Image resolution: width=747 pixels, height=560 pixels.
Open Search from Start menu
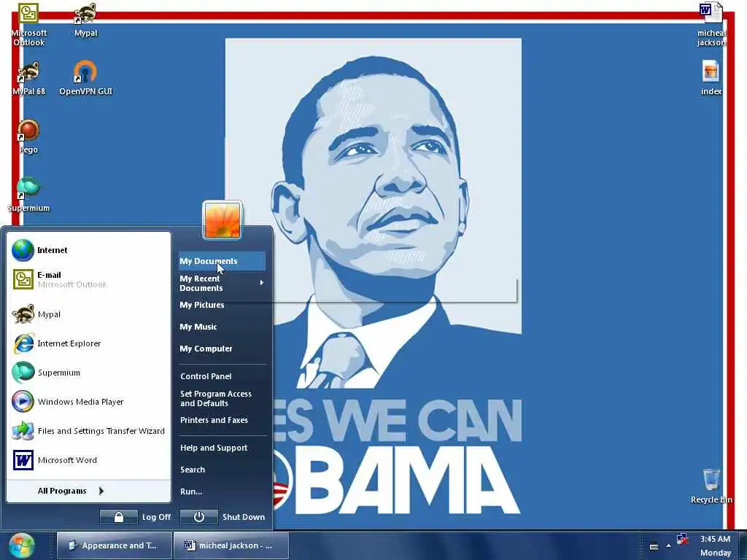(222, 470)
